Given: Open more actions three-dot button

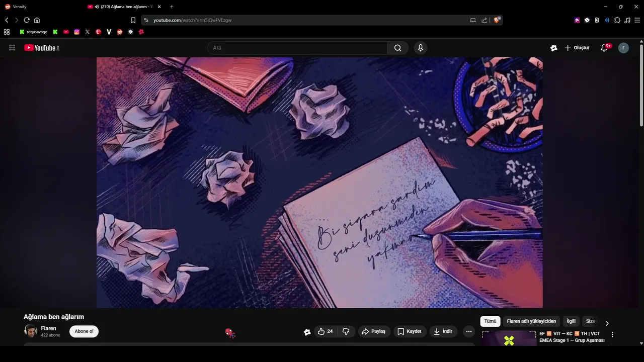Looking at the screenshot, I should click(x=469, y=331).
